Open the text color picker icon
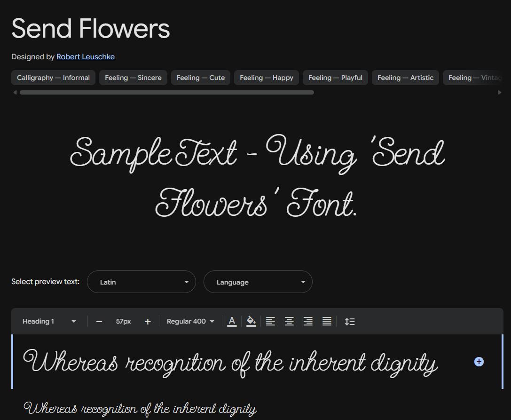Screen dimensions: 511x420 [x=232, y=322]
